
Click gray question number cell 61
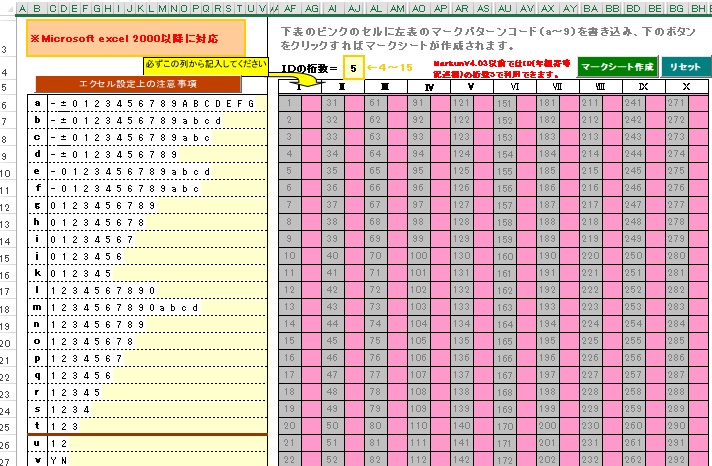pos(375,103)
